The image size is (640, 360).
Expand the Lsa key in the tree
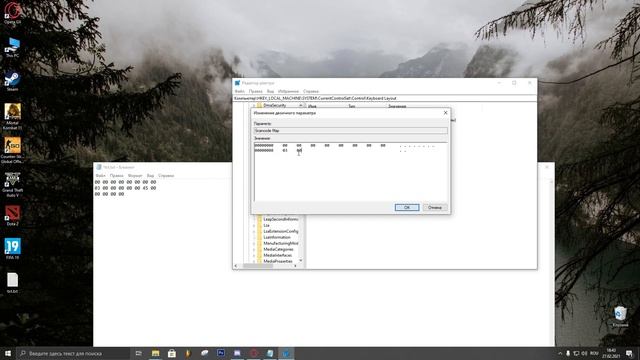tap(254, 225)
